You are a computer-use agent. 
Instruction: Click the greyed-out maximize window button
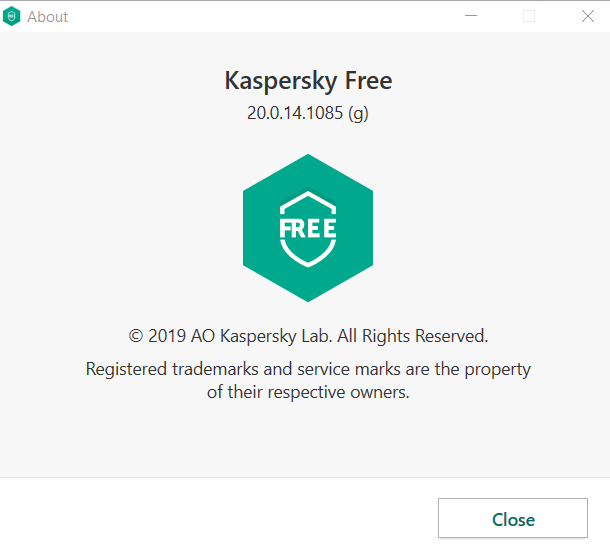[529, 16]
